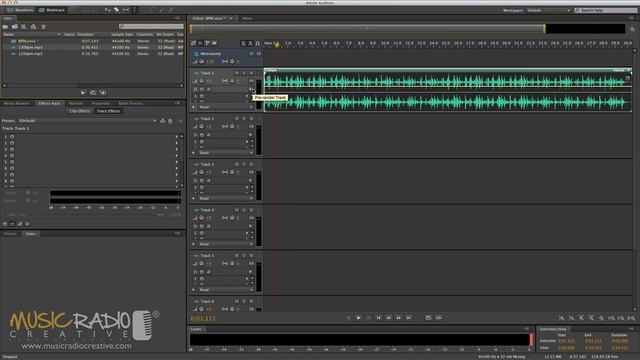
Task: Switch to the Markers tab
Action: coord(76,103)
